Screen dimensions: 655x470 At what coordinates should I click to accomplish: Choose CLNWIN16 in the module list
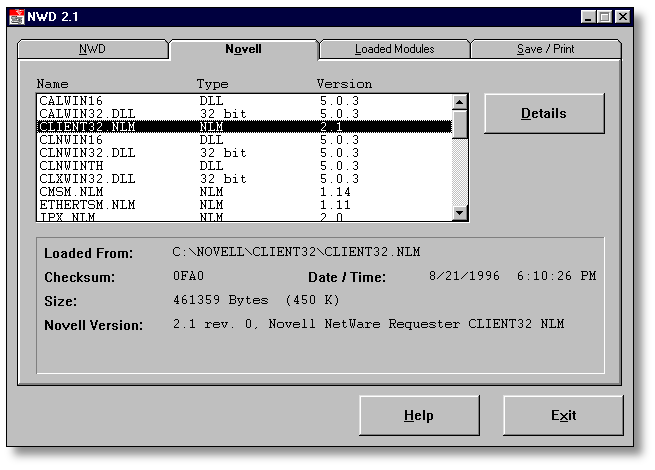(x=244, y=140)
